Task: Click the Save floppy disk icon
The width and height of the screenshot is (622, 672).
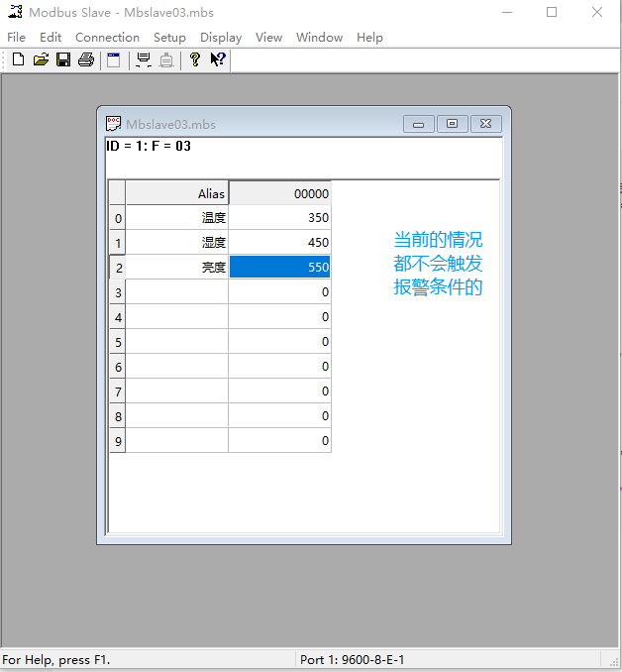Action: [x=63, y=59]
